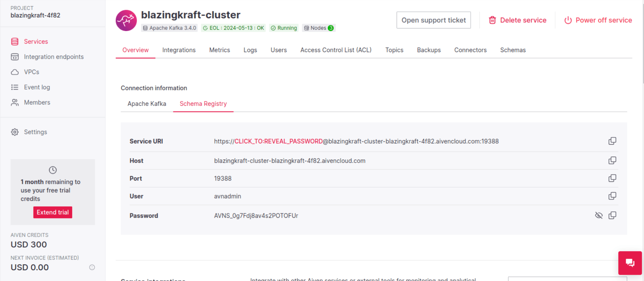Click the Members people icon

coord(15,102)
